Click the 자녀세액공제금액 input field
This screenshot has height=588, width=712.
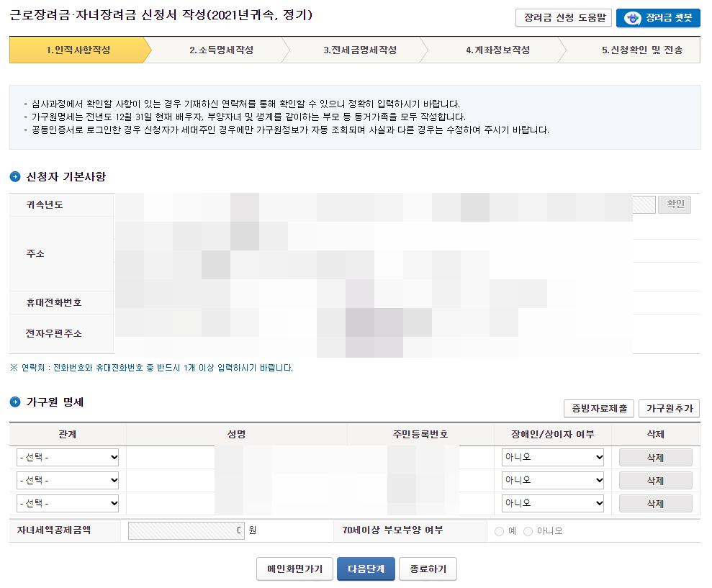pyautogui.click(x=186, y=531)
